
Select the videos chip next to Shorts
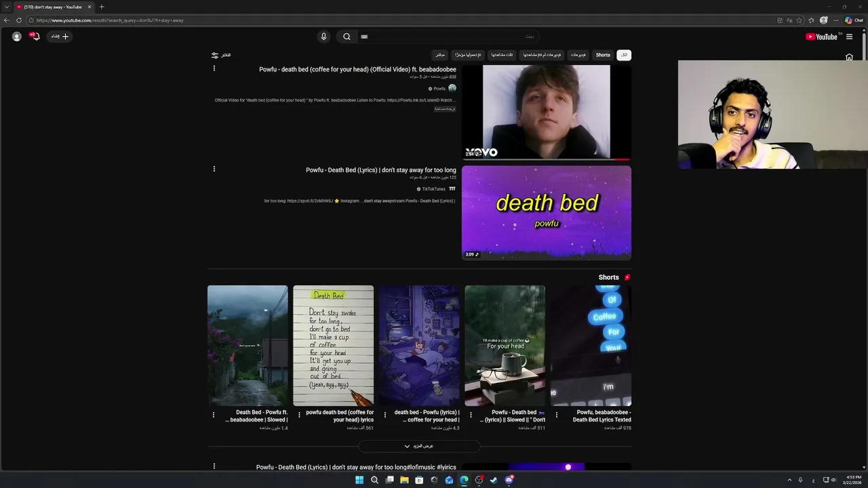tap(578, 55)
